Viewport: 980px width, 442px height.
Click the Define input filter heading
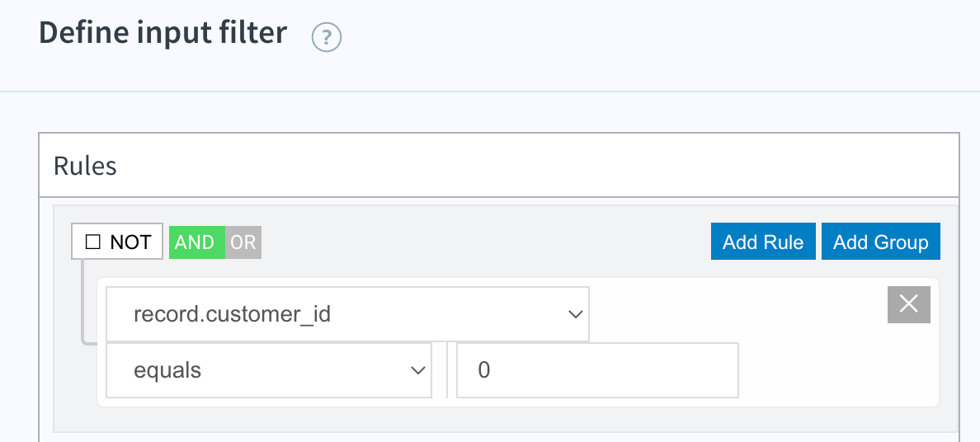pos(163,33)
